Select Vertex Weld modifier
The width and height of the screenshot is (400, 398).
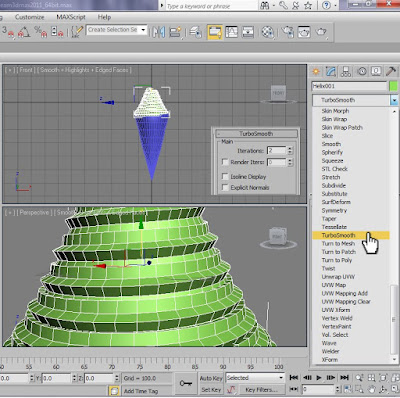point(337,318)
